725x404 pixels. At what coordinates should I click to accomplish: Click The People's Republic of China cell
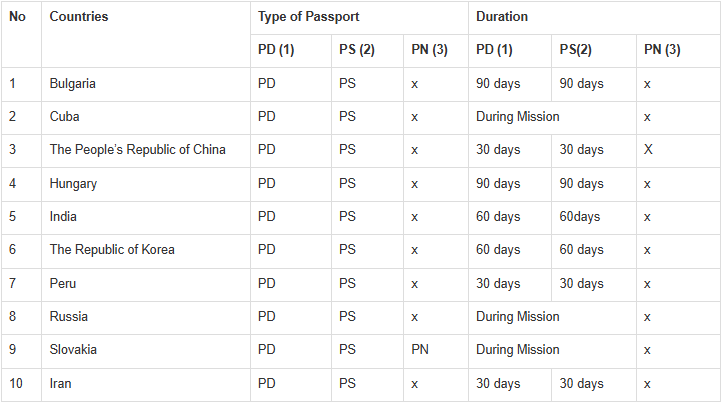(137, 150)
